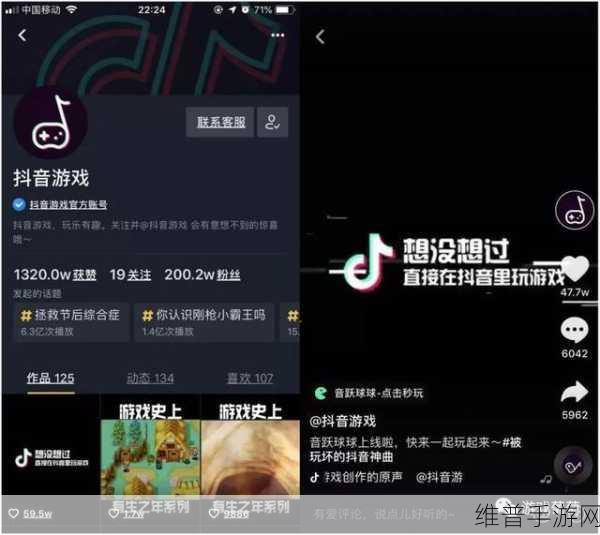Open the @抖音游戏 author name on video

(343, 421)
